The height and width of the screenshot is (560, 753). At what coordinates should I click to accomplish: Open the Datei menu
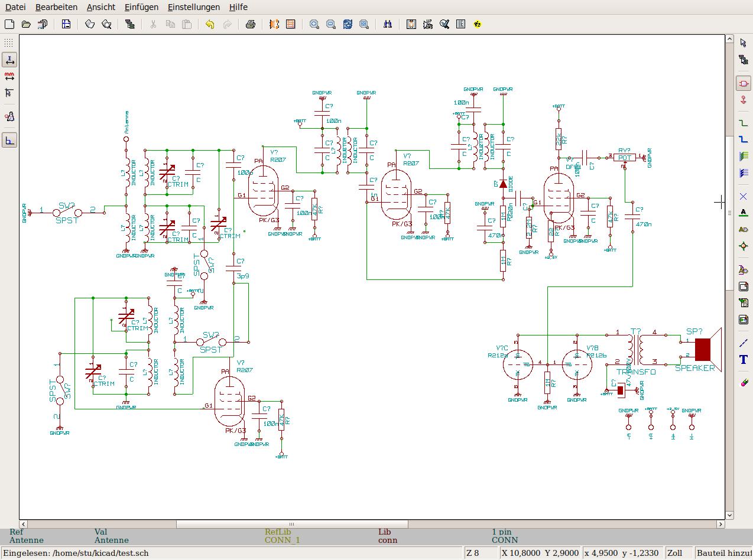[x=15, y=7]
